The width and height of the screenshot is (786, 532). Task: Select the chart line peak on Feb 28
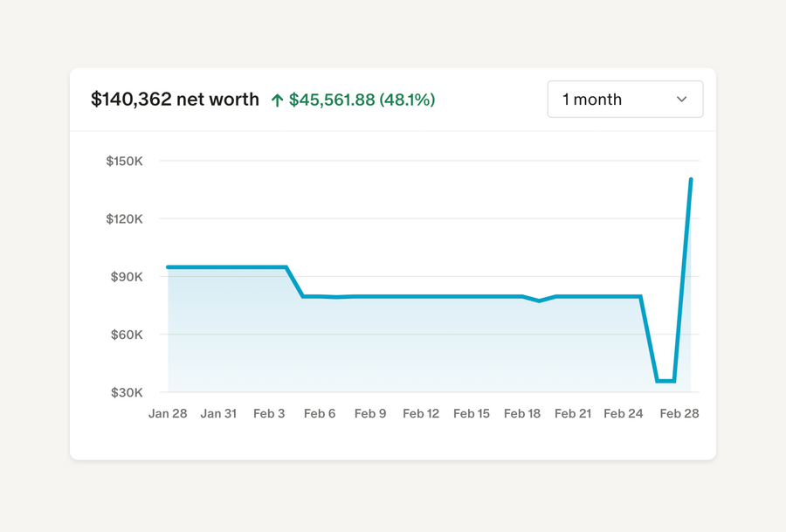click(689, 180)
